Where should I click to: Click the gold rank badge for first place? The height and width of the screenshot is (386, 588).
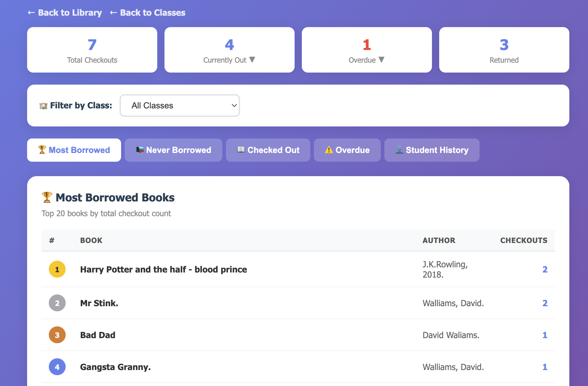click(x=57, y=269)
